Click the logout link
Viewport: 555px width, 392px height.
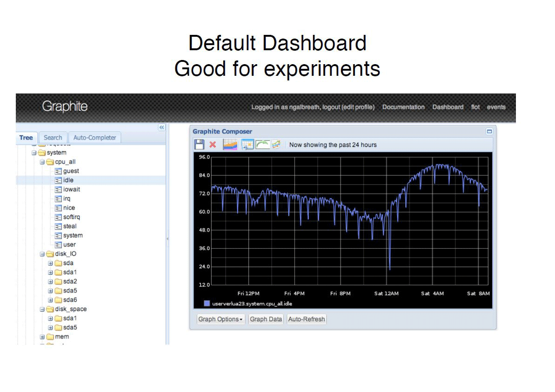click(x=331, y=107)
